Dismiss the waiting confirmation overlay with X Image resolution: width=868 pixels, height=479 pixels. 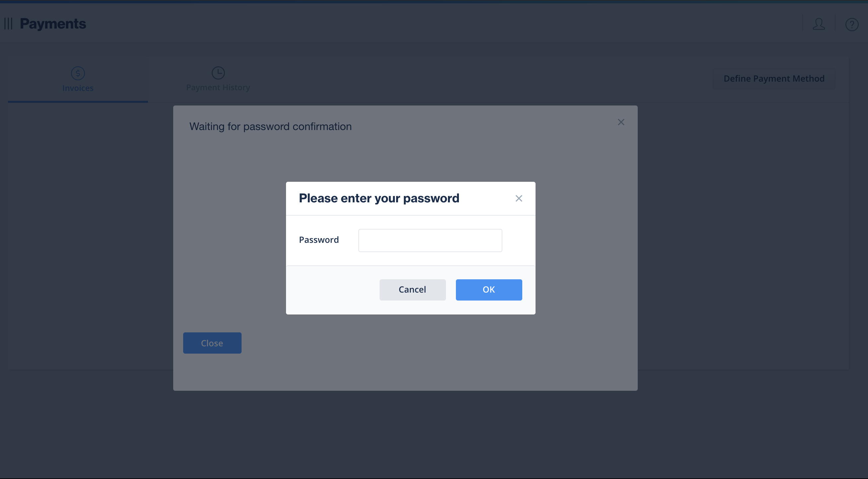(621, 122)
